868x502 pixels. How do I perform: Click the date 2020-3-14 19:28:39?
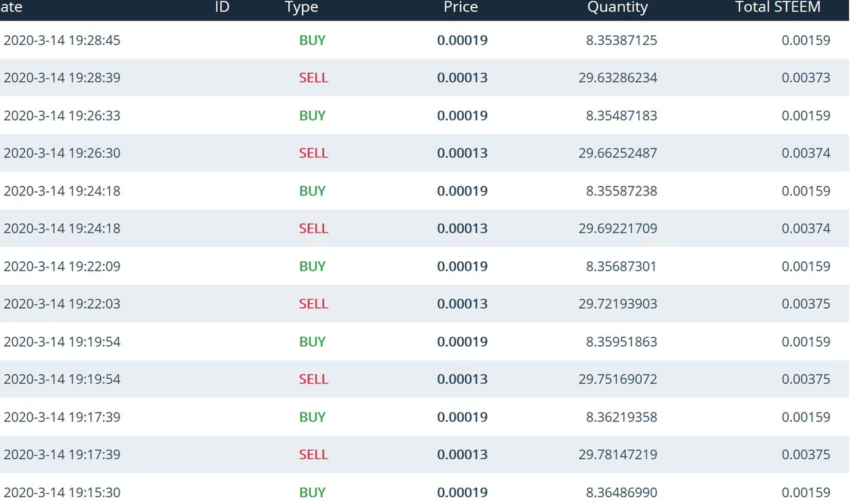tap(62, 78)
